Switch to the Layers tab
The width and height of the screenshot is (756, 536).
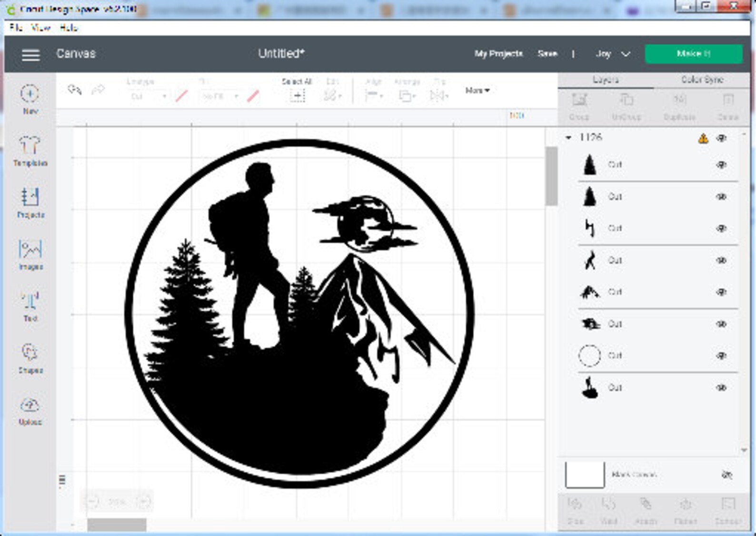pyautogui.click(x=606, y=80)
